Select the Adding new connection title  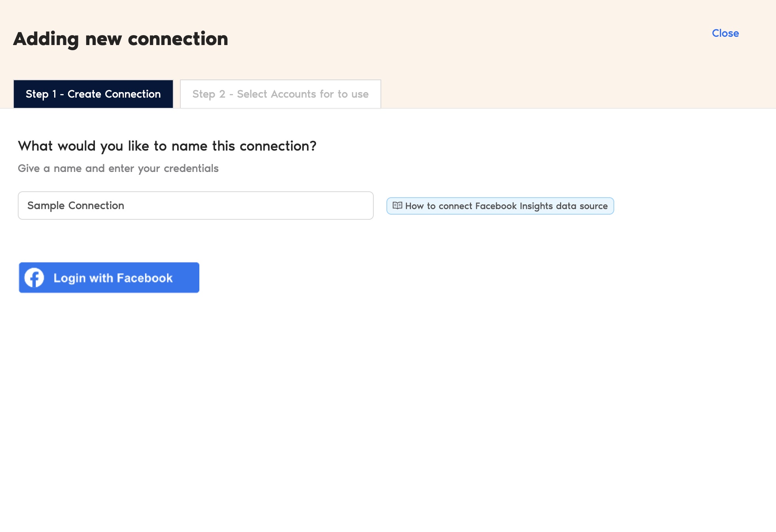(121, 39)
